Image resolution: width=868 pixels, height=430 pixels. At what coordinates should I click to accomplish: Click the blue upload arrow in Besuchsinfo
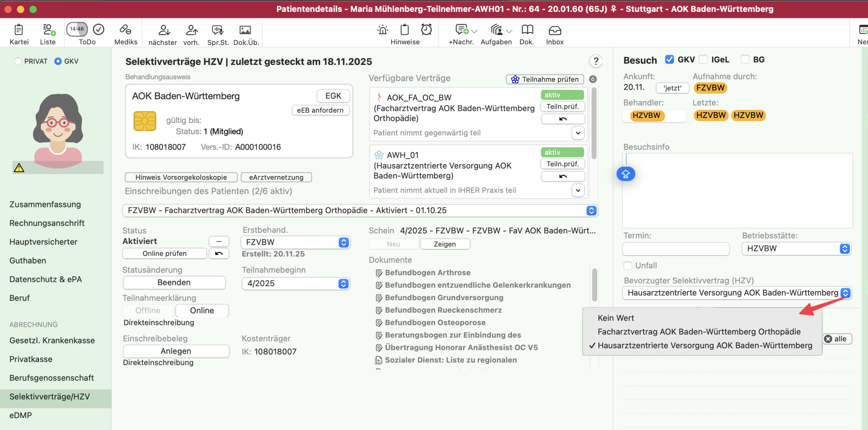pyautogui.click(x=626, y=174)
